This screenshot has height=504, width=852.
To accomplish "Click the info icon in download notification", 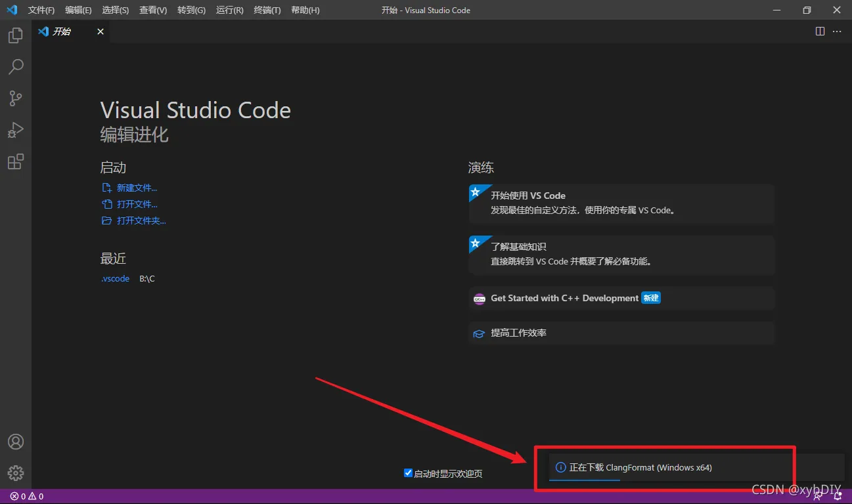I will point(560,468).
